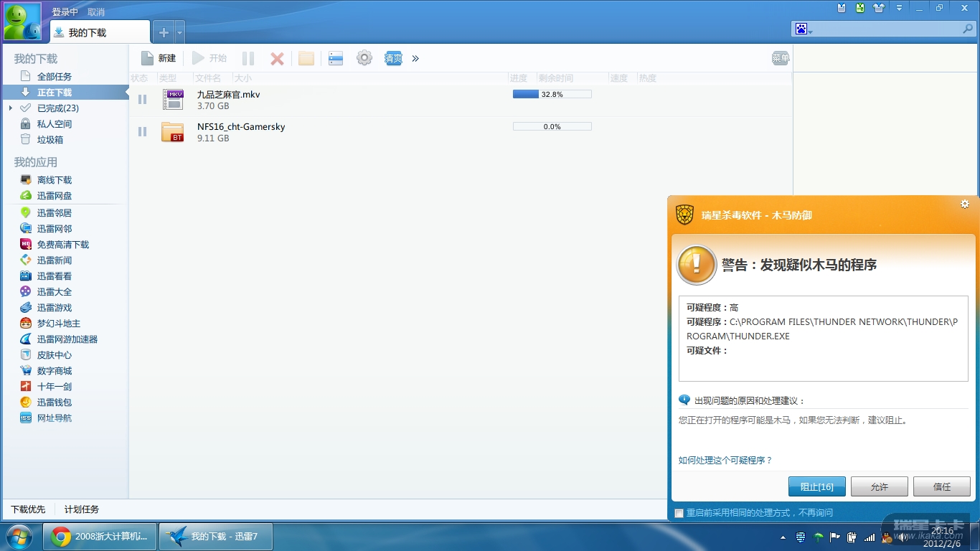980x551 pixels.
Task: Click the gear icon in the Rising dialog header
Action: click(965, 204)
